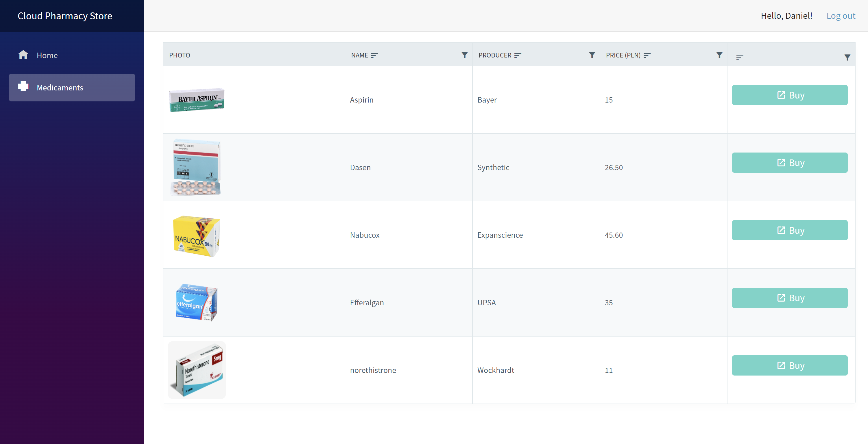Click the Nabucox product thumbnail
Image resolution: width=868 pixels, height=444 pixels.
click(197, 235)
